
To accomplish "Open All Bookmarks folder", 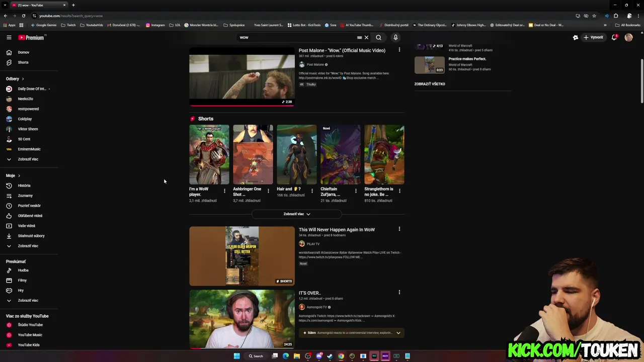I will tap(627, 25).
